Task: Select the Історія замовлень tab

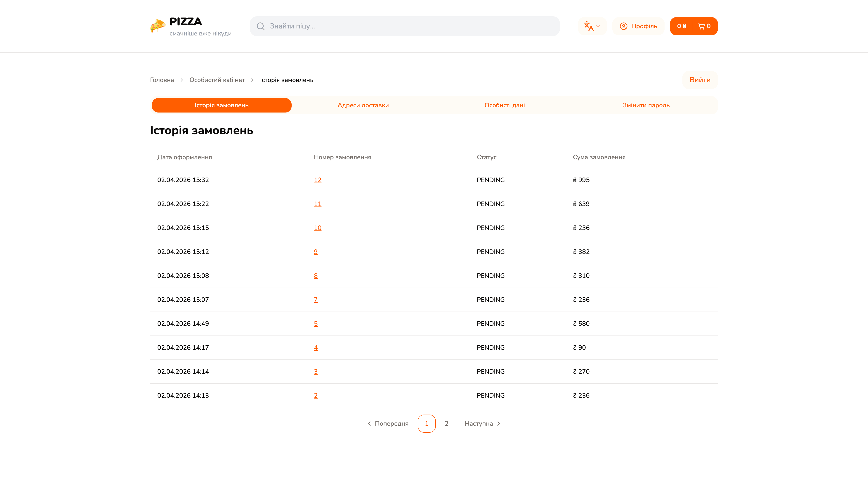Action: (221, 105)
